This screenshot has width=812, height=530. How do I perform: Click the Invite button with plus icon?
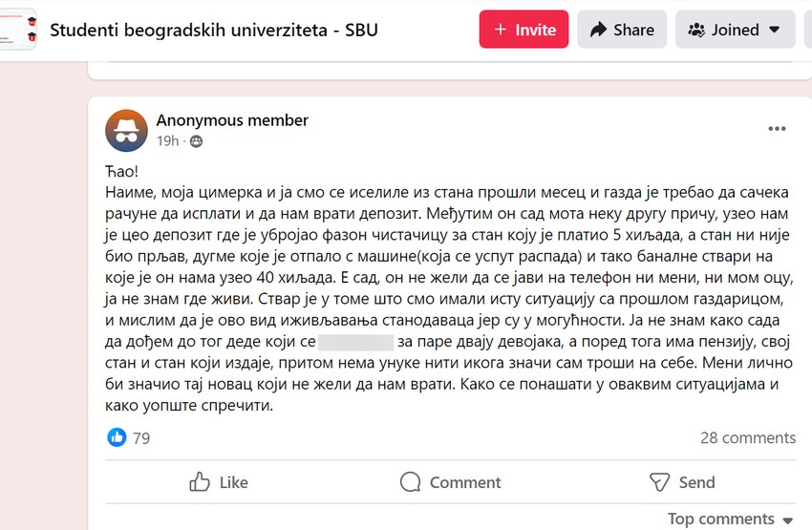[x=524, y=30]
